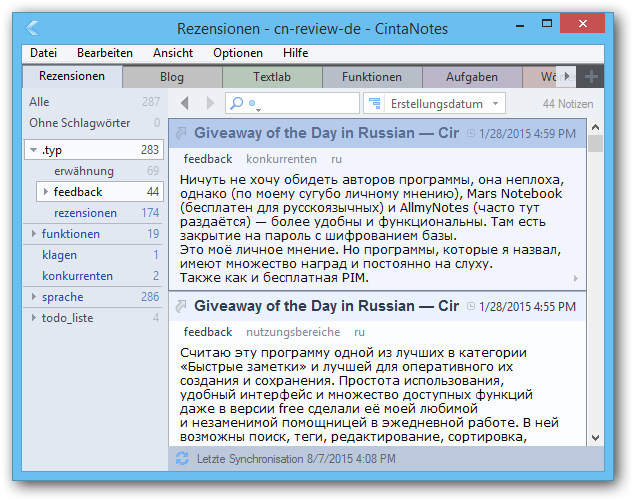This screenshot has width=634, height=501.
Task: Select second Giveaway note title at 4:55 PM
Action: click(326, 306)
